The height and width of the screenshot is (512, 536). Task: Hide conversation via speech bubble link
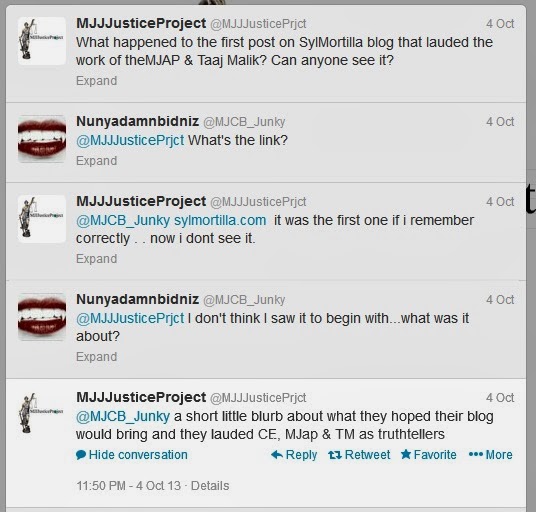pos(132,455)
